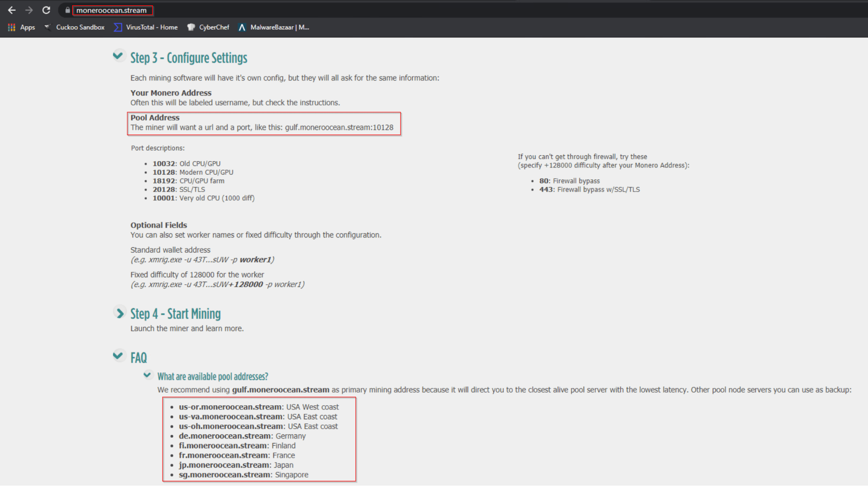Click port '10032: Old CPU/GPU' entry

pos(187,164)
